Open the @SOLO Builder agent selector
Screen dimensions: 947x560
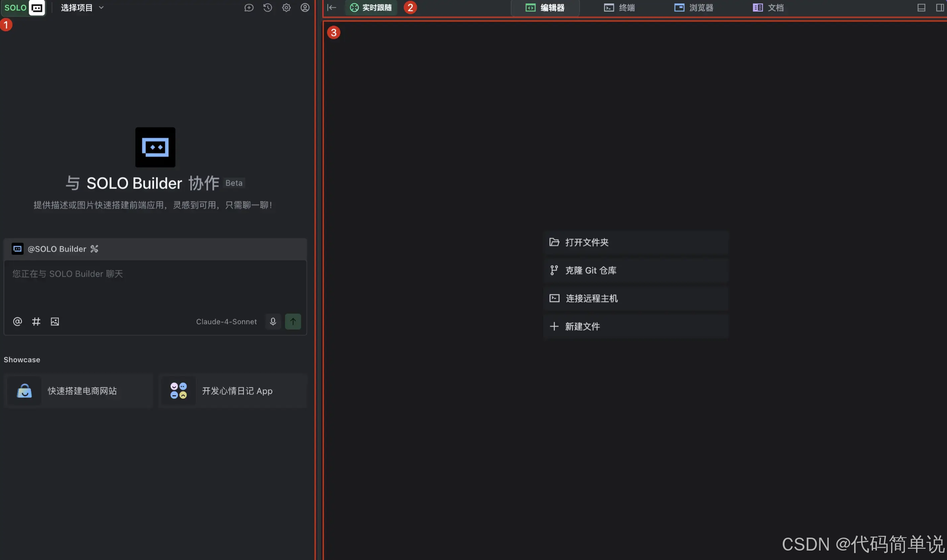tap(56, 249)
